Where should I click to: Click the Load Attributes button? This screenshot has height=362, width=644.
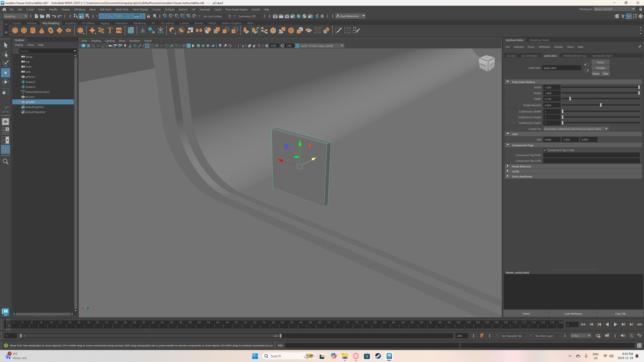point(573,314)
